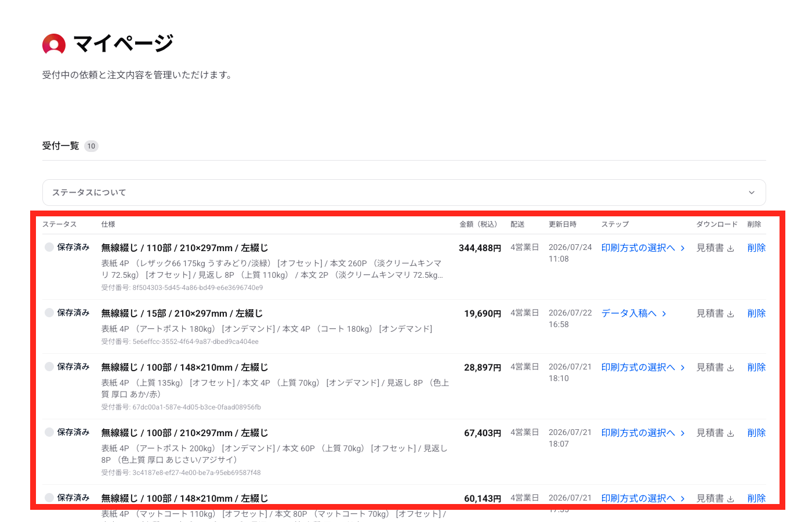
Task: Open 印刷方式の選択へ for 67,403円 order
Action: [643, 433]
